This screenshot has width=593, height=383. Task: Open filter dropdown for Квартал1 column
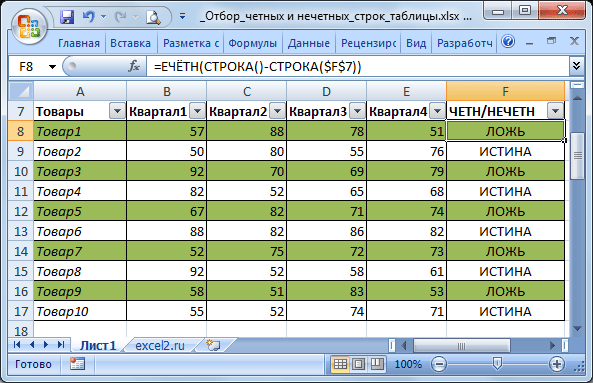[197, 111]
